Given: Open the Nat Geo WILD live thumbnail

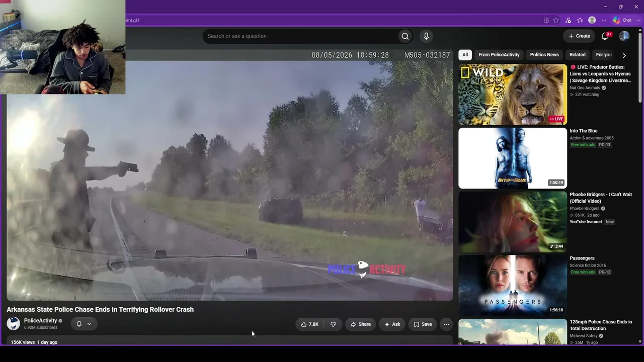Looking at the screenshot, I should 513,95.
